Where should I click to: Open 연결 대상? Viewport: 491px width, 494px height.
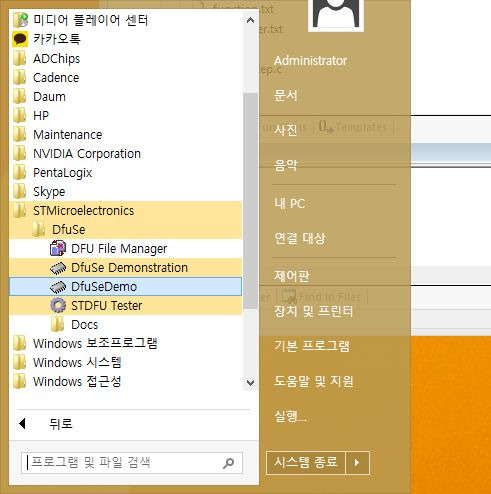point(300,238)
